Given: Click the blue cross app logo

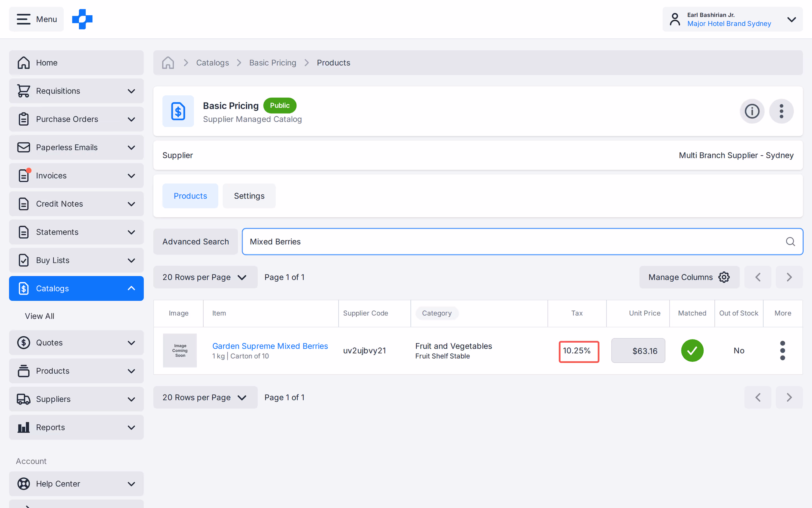Looking at the screenshot, I should [x=82, y=19].
